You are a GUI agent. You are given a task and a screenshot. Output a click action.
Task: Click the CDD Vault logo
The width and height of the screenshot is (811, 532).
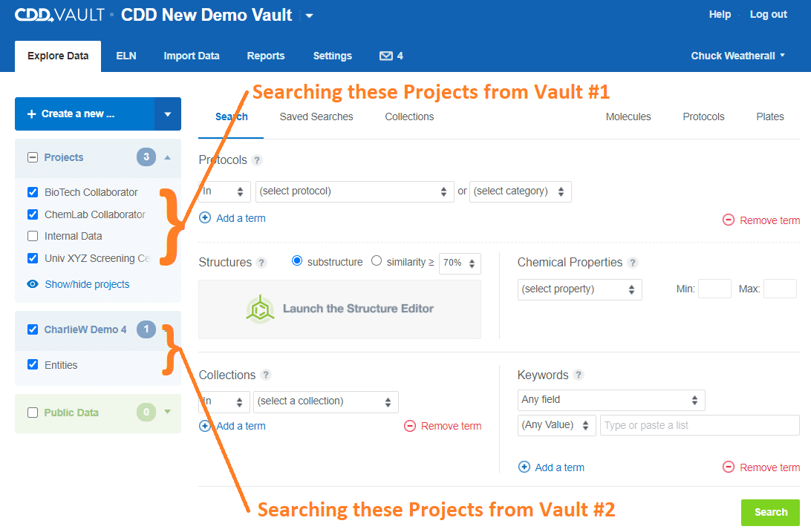point(59,15)
